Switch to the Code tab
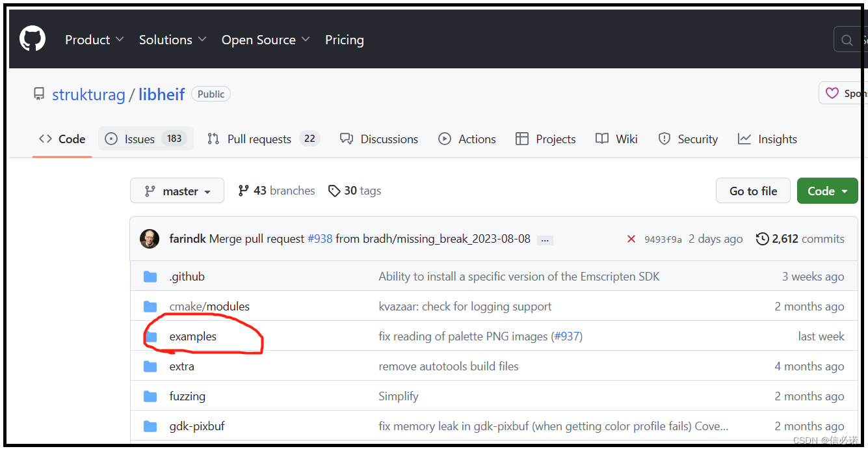 [62, 139]
